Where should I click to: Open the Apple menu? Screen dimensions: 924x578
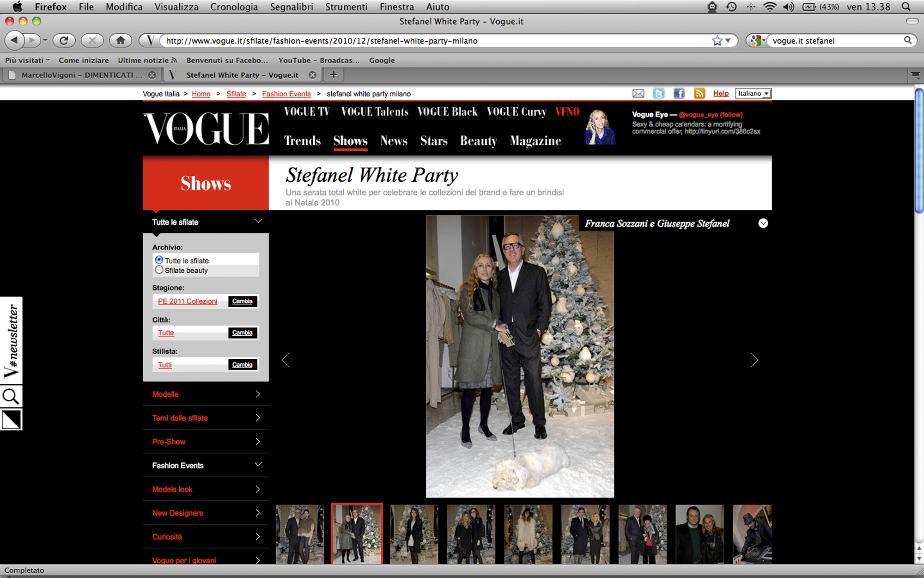coord(17,7)
